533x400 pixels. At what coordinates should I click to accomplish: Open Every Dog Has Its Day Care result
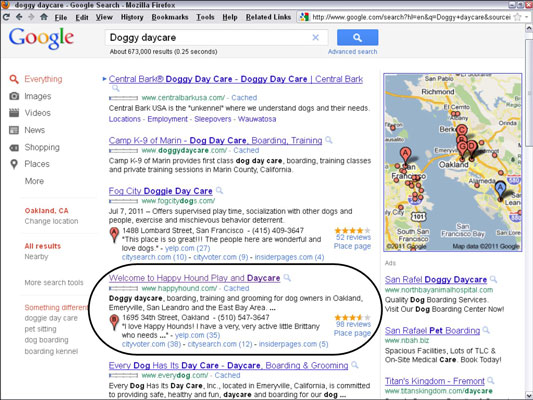pyautogui.click(x=228, y=365)
